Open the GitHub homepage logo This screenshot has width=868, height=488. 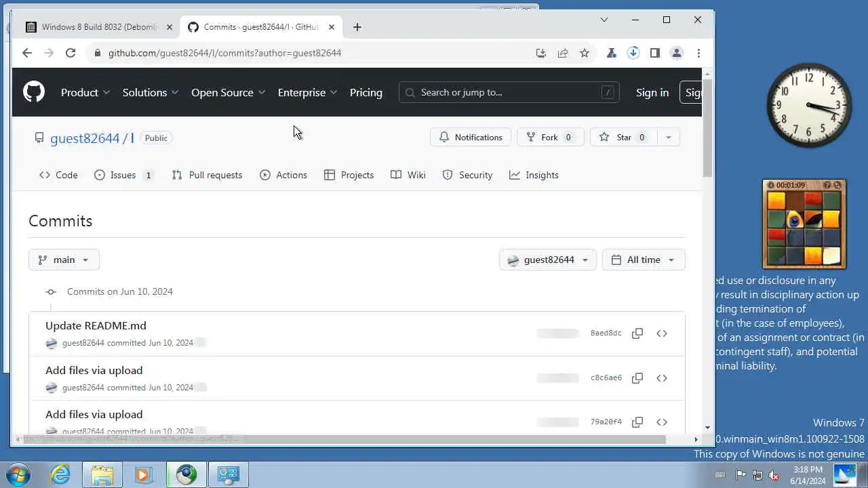pyautogui.click(x=34, y=92)
